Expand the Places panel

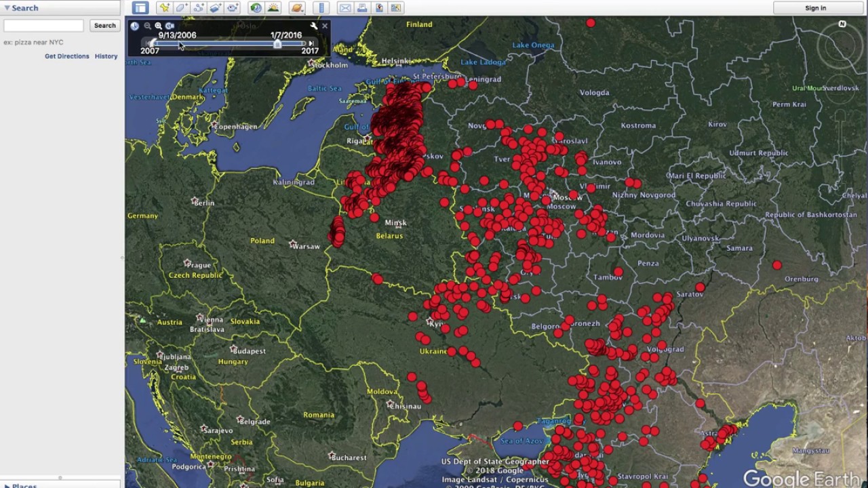tap(6, 485)
